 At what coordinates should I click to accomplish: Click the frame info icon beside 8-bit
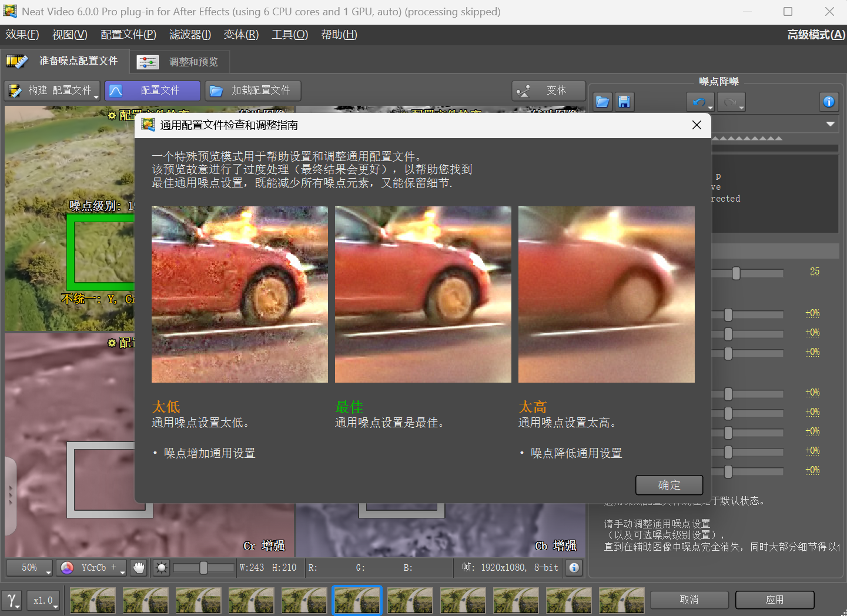pos(574,568)
